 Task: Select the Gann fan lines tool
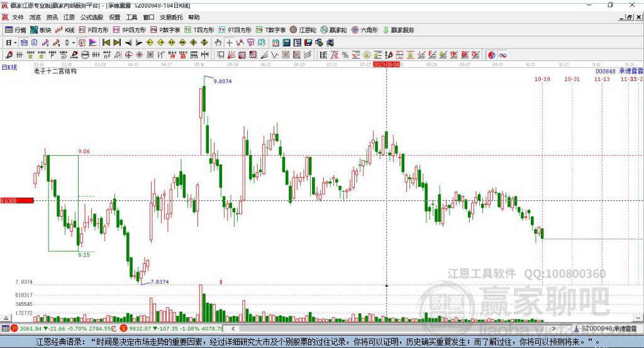pyautogui.click(x=231, y=55)
